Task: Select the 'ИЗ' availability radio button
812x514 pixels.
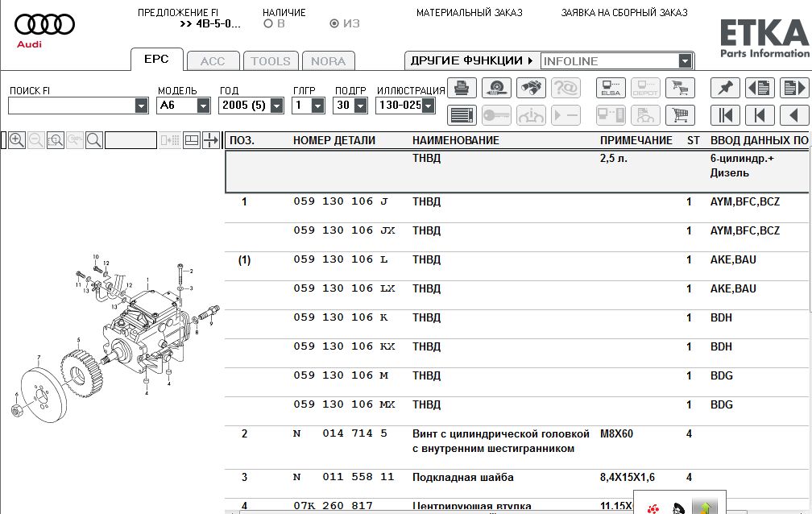Action: [x=334, y=23]
